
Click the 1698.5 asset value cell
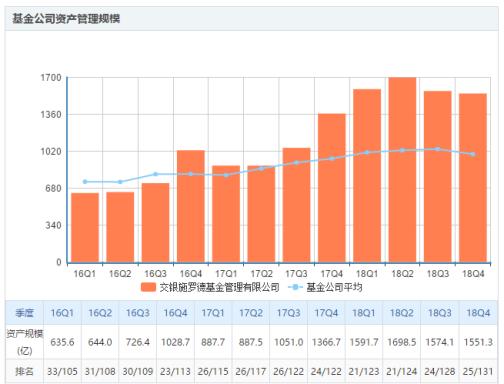pos(402,342)
